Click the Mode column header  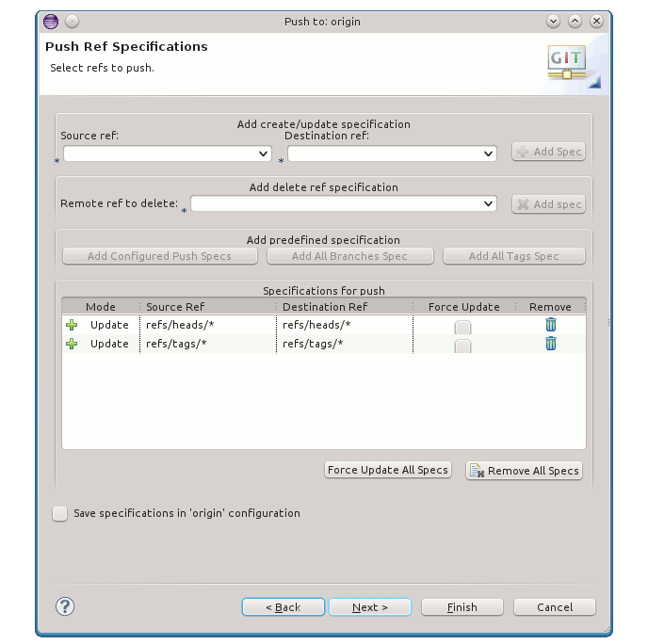(x=101, y=307)
